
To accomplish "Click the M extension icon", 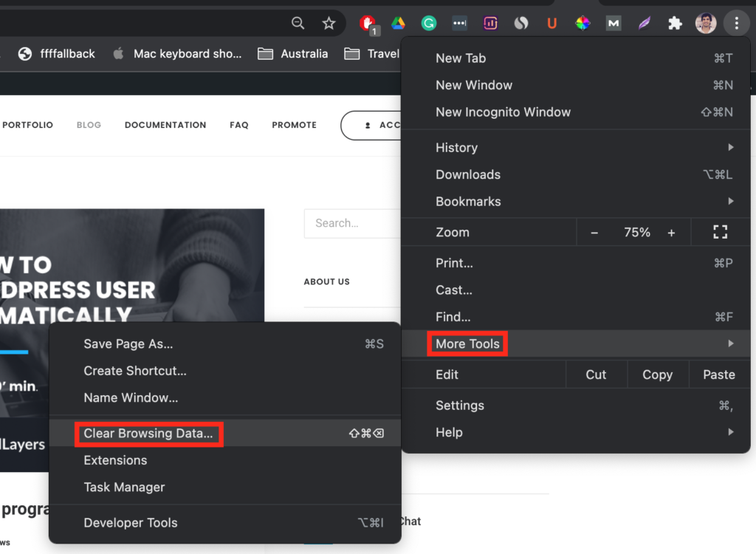I will click(614, 23).
